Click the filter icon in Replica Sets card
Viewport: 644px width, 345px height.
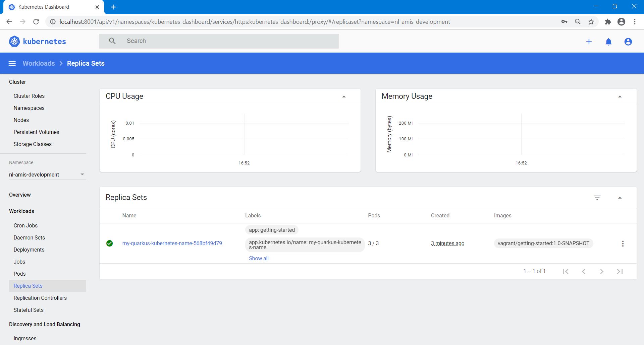[597, 198]
